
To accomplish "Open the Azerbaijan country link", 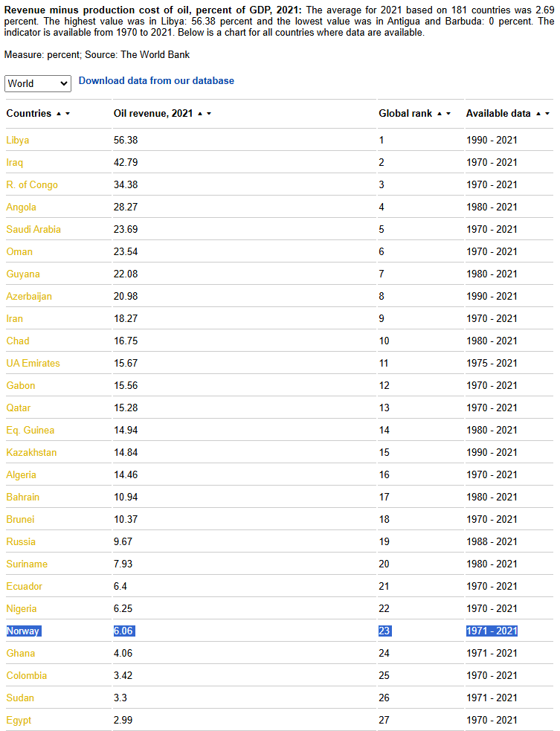I will coord(29,297).
